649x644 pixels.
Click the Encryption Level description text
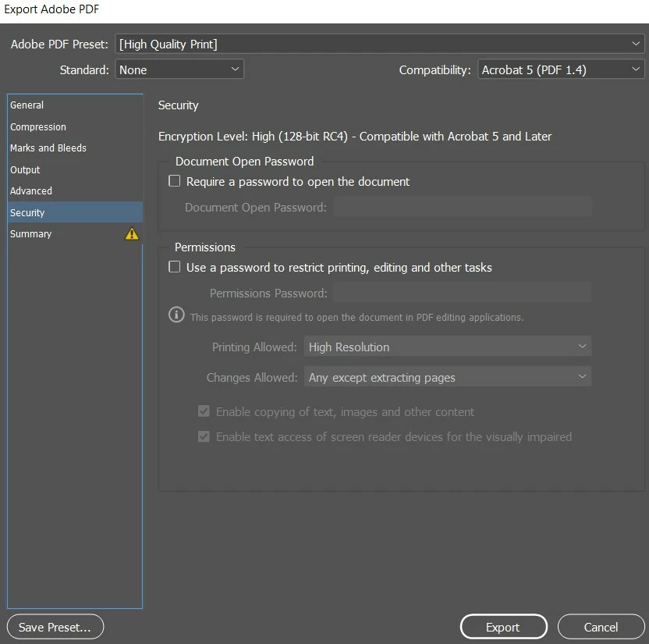(355, 137)
